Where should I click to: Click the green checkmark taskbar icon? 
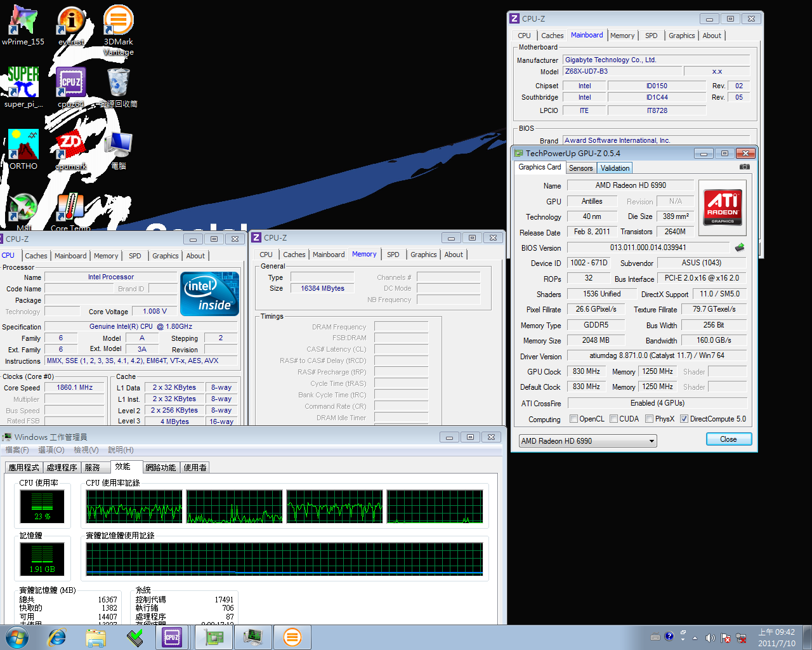pyautogui.click(x=134, y=637)
